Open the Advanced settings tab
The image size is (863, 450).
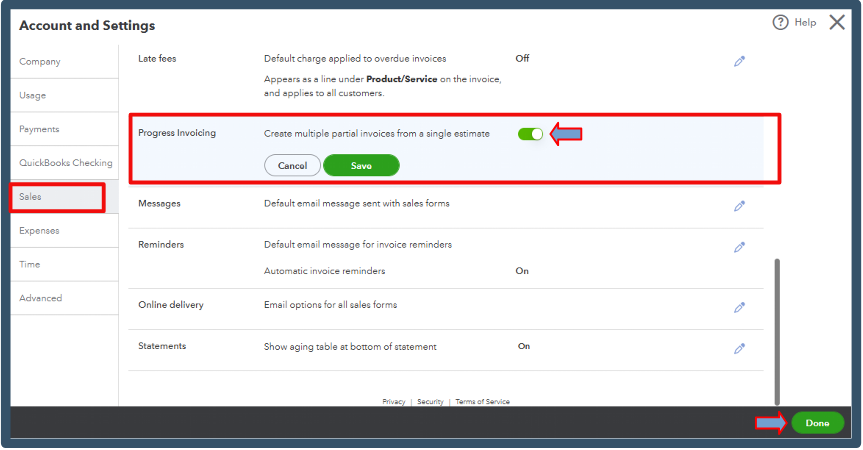tap(64, 298)
